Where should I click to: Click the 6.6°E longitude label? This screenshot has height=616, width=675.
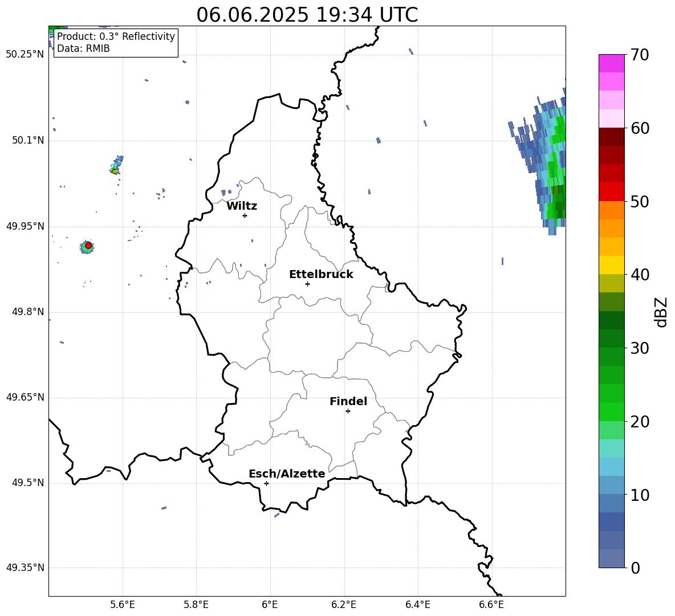[x=491, y=605]
